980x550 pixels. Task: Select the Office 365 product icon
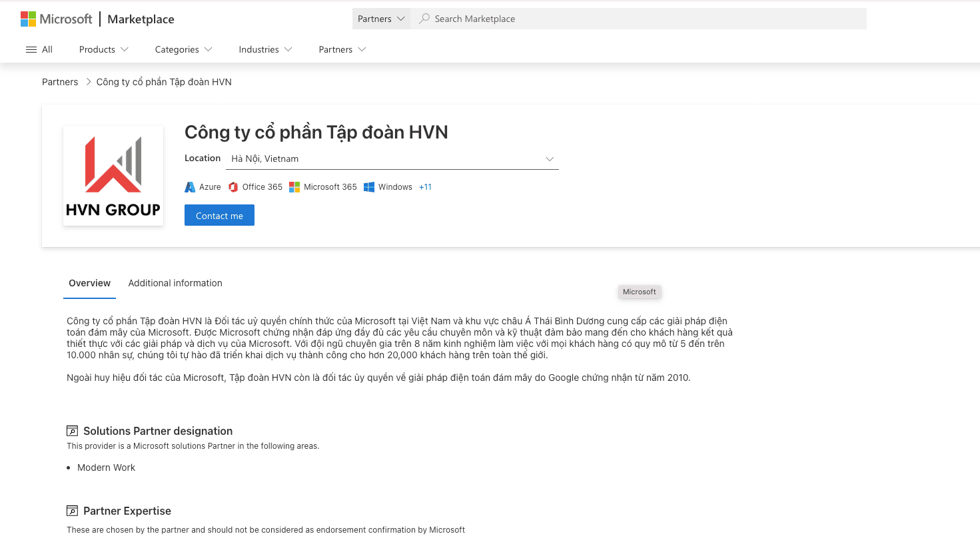point(233,186)
